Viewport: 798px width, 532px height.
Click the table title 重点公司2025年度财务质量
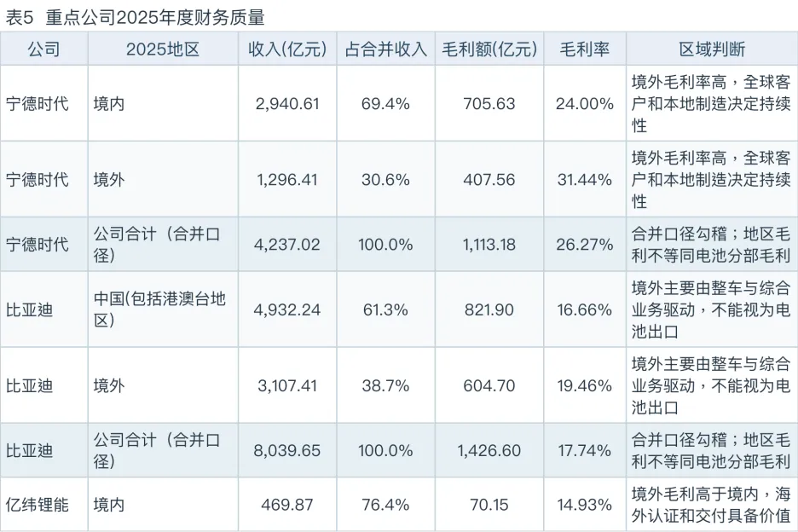click(x=154, y=17)
